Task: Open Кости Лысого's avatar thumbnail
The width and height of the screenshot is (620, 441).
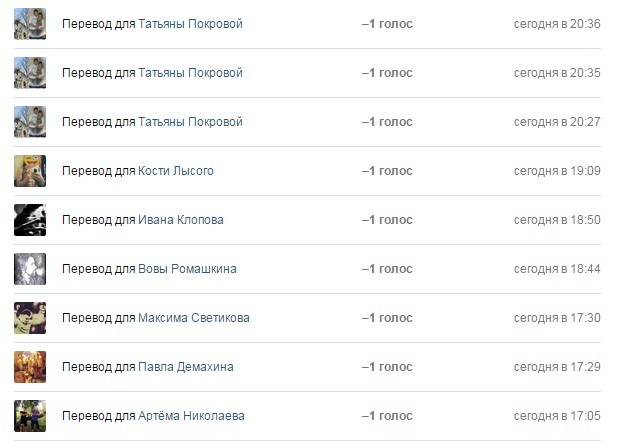Action: click(30, 170)
